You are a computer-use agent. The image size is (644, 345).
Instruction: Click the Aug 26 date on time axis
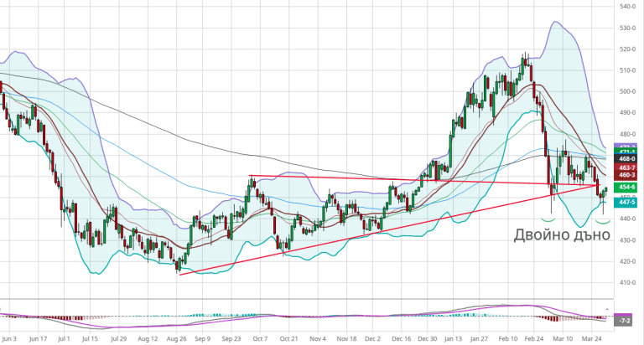[176, 339]
